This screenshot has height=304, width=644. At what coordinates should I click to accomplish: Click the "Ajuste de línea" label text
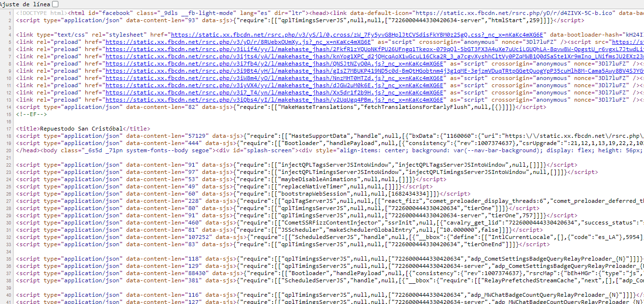click(x=26, y=4)
